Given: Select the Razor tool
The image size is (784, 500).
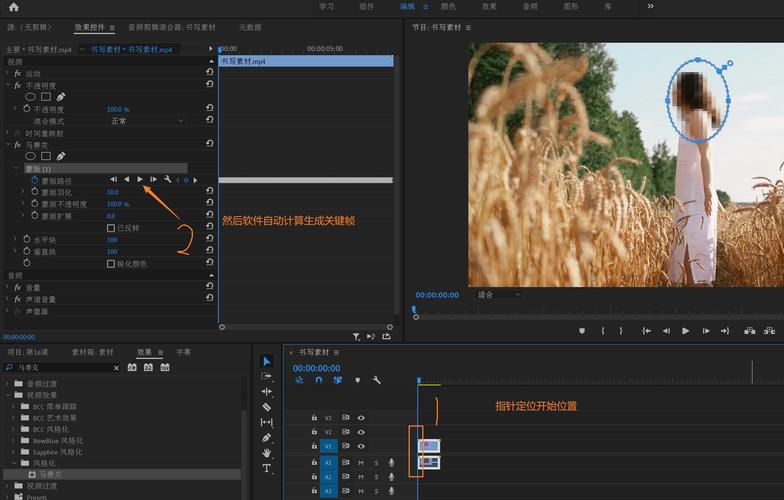Looking at the screenshot, I should point(266,407).
